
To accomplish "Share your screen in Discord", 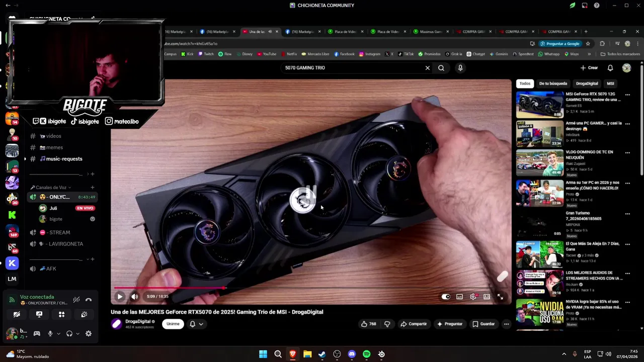I will 39,314.
